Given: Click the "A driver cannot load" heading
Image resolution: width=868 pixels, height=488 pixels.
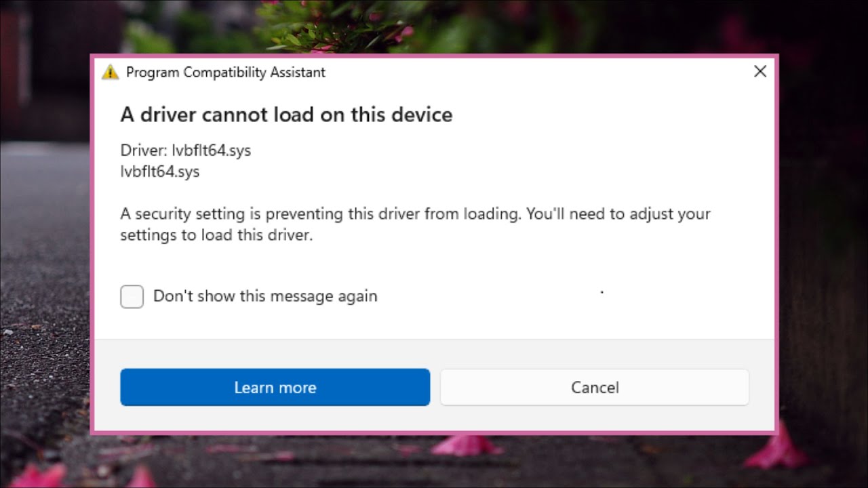Looking at the screenshot, I should 286,115.
